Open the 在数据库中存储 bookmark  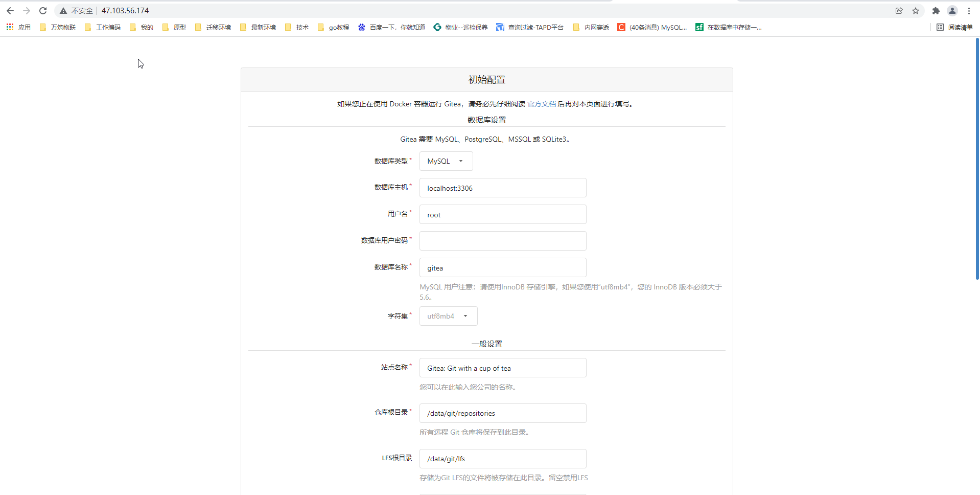729,27
